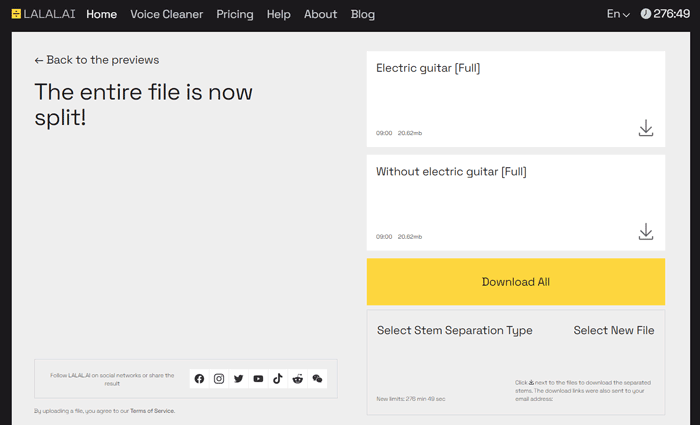Click the remaining-minutes clock icon
700x425 pixels.
click(x=646, y=14)
